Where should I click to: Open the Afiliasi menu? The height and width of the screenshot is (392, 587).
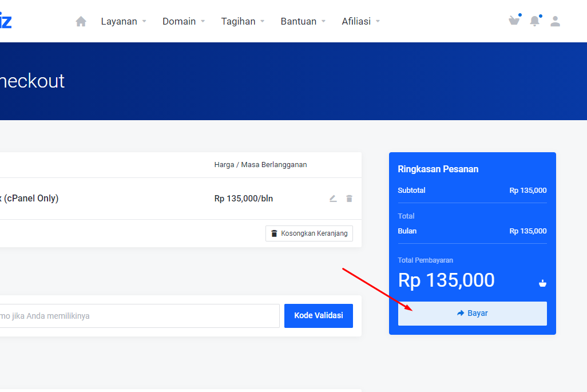360,21
